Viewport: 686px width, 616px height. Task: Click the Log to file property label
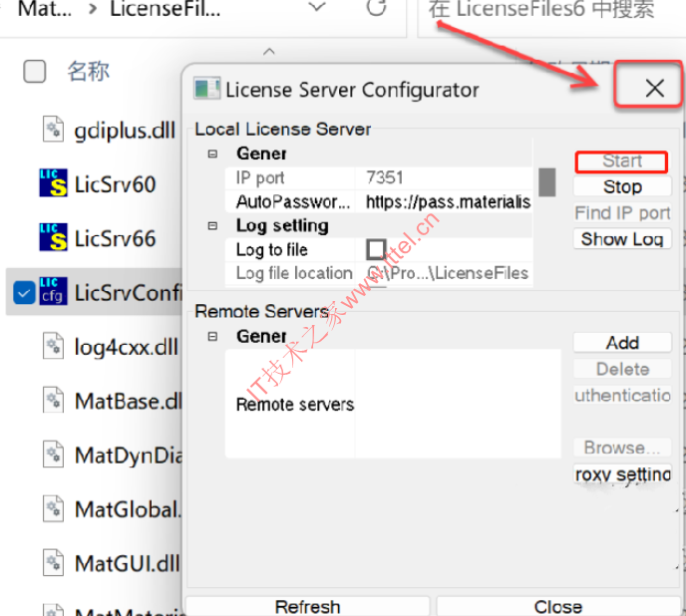click(x=271, y=250)
